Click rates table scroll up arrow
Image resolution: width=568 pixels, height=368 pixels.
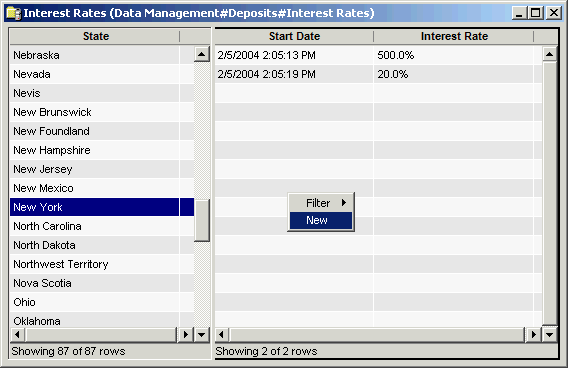(550, 54)
